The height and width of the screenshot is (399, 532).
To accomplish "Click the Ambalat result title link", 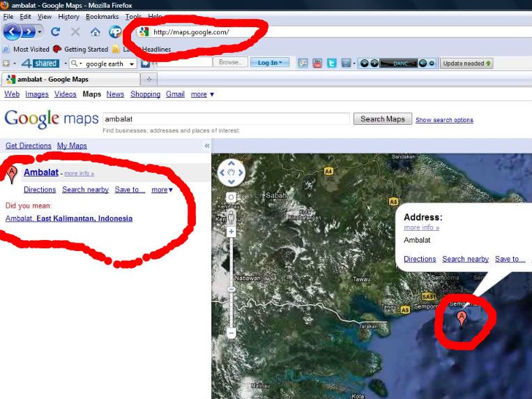I will [x=41, y=172].
